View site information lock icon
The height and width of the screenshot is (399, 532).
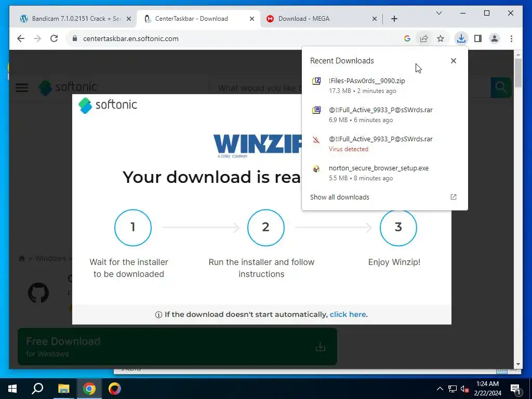[75, 38]
